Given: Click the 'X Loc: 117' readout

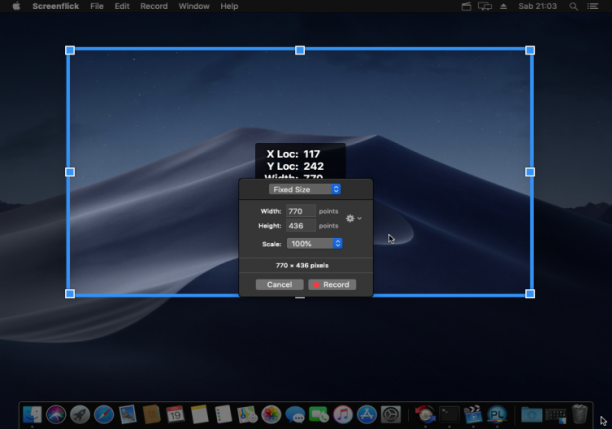Looking at the screenshot, I should [x=294, y=154].
